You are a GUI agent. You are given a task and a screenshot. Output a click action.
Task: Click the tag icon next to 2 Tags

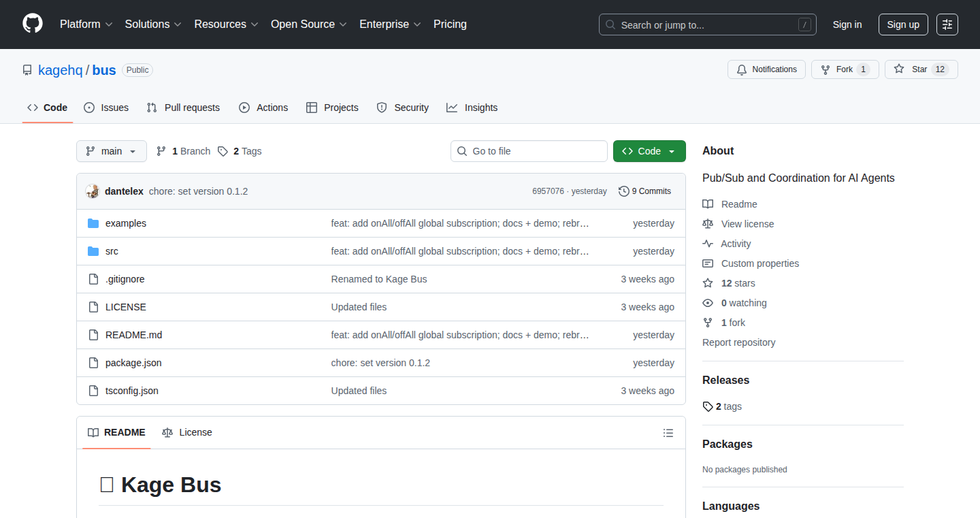tap(223, 151)
